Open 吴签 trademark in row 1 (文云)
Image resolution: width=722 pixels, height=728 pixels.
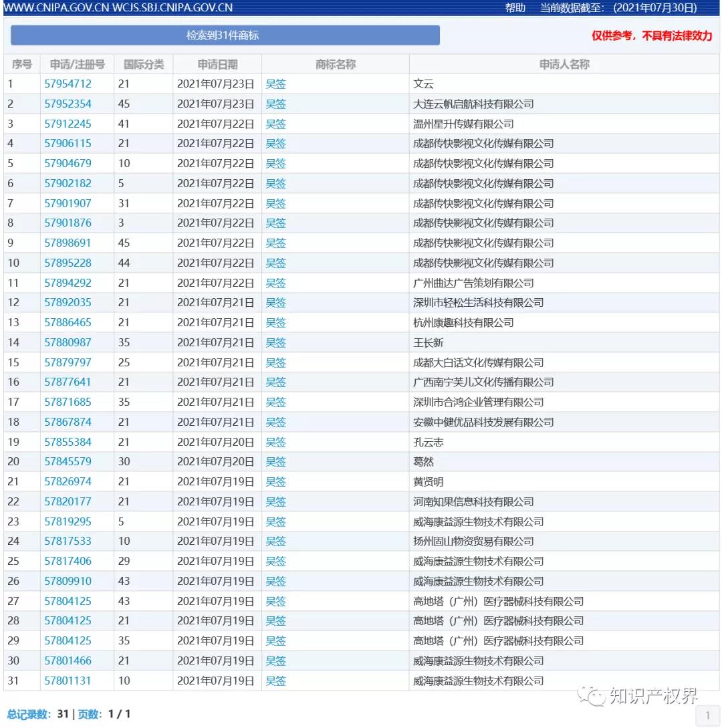tap(276, 84)
